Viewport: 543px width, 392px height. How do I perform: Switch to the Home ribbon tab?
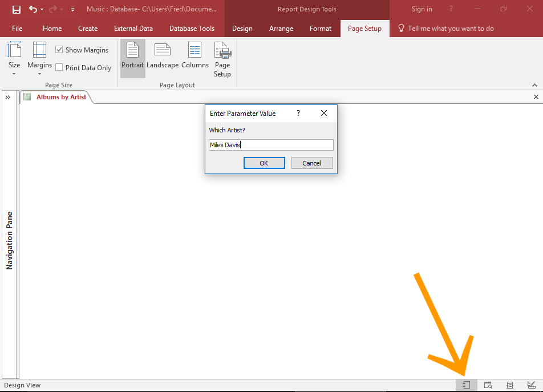pyautogui.click(x=52, y=29)
